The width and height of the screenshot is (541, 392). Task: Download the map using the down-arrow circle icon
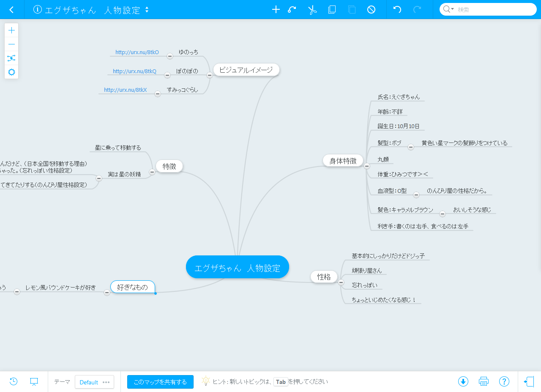[463, 381]
